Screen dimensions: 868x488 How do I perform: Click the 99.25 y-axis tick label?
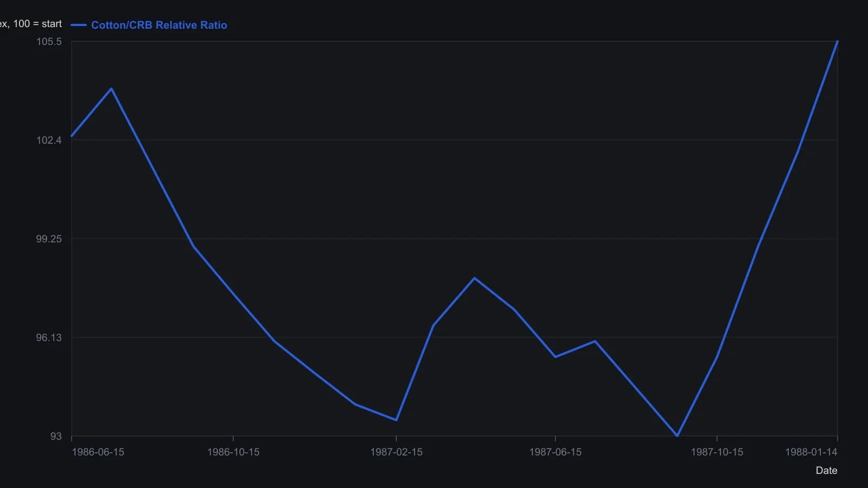click(x=49, y=239)
